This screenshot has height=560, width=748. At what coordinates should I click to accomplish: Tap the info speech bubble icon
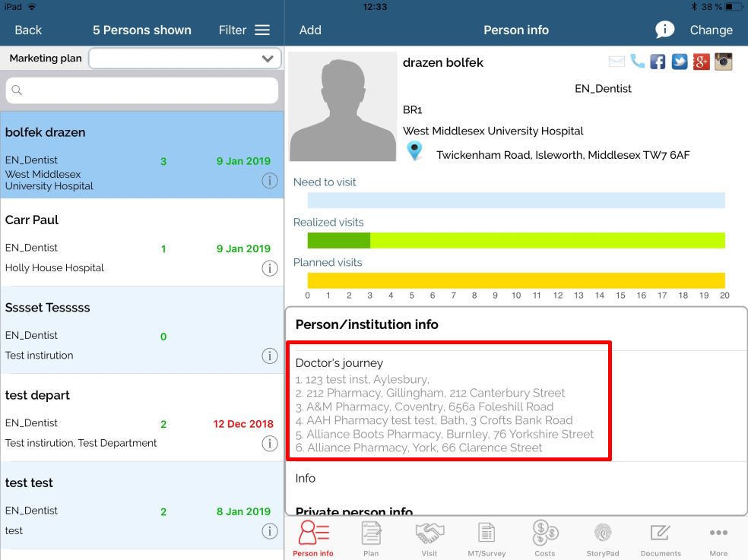click(664, 30)
